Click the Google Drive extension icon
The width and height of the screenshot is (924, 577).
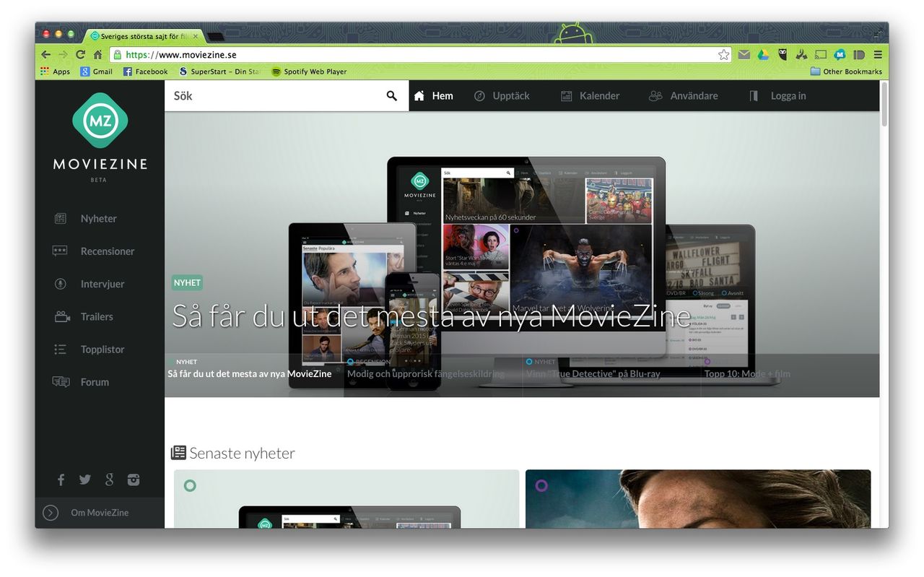tap(763, 55)
